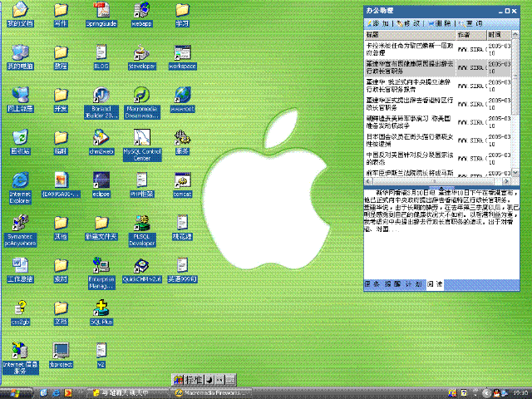
Task: Open the v2 document icon
Action: pos(101,355)
